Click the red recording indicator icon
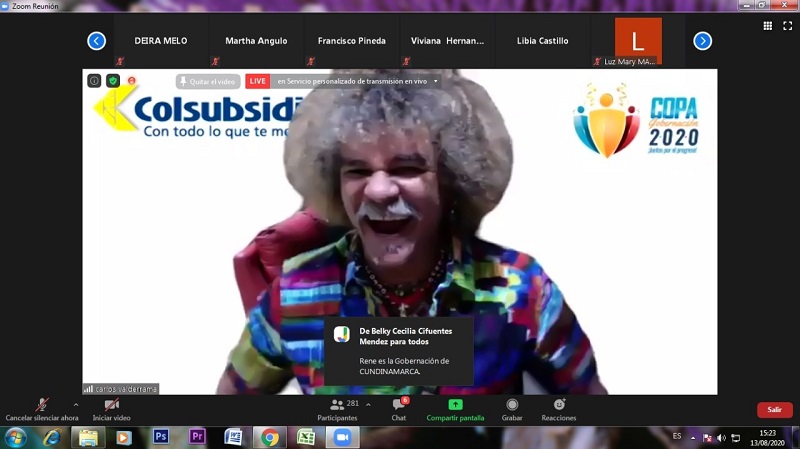The image size is (800, 449). 132,81
